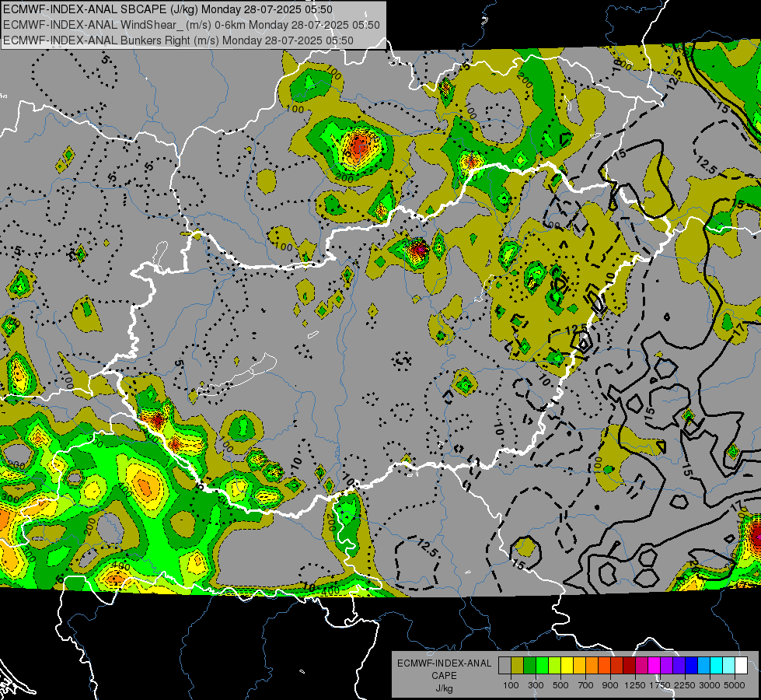
Task: Select the sky blue legend swatch
Action: [x=703, y=666]
